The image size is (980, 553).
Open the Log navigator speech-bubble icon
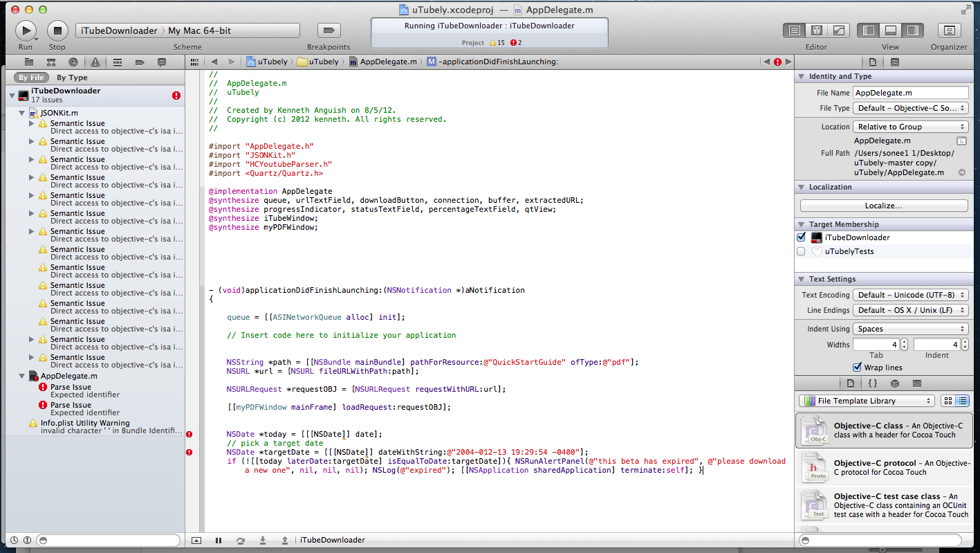(161, 62)
